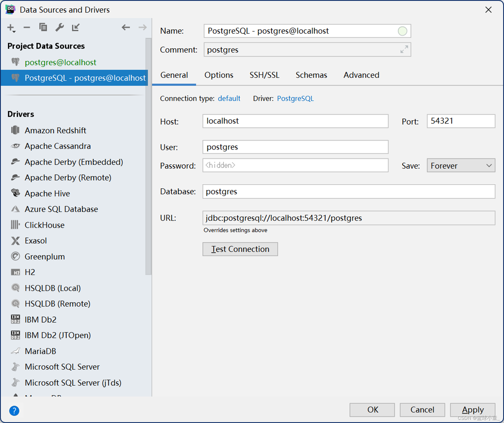
Task: Select the postgres@localhost data source
Action: pos(74,62)
